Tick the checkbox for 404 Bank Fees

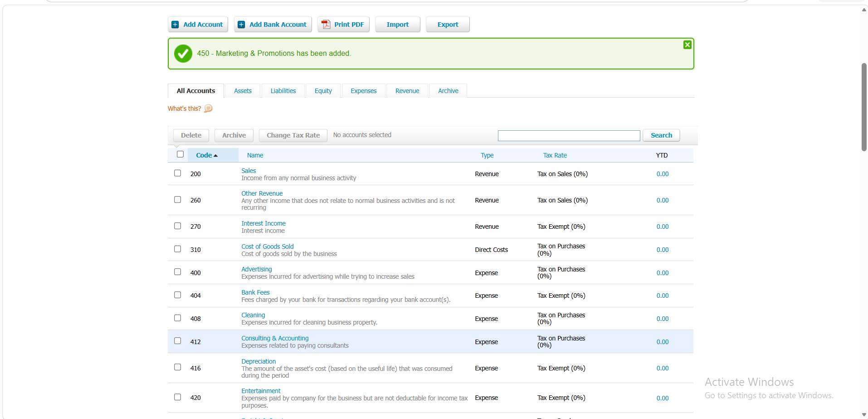[177, 295]
